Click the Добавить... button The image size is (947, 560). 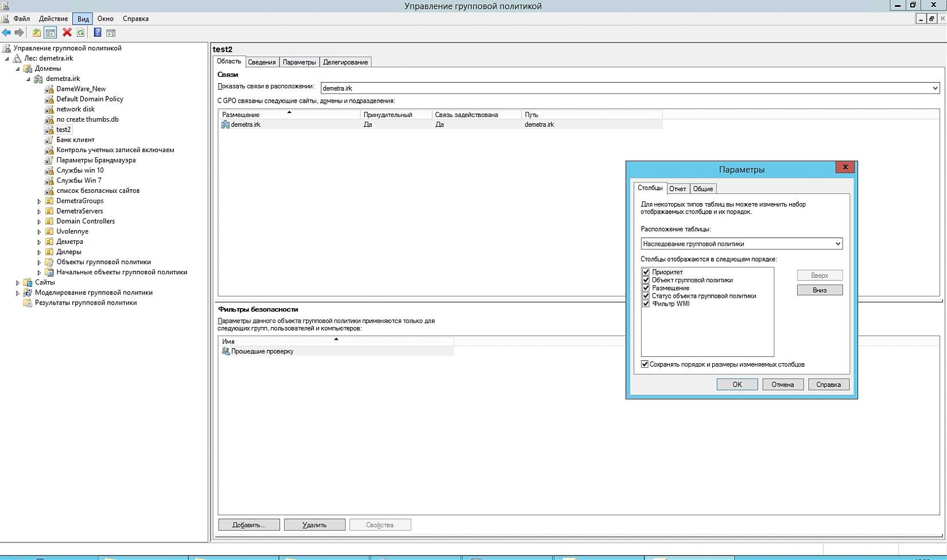(x=249, y=525)
